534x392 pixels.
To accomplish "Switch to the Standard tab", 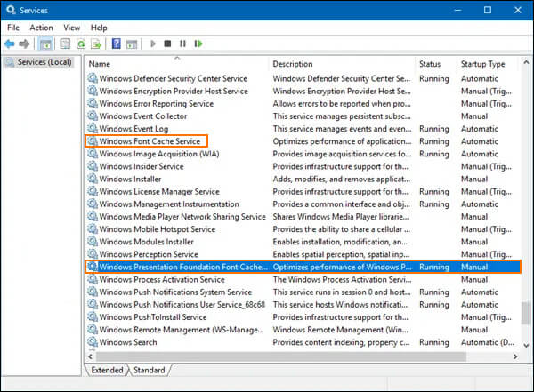I will click(x=150, y=370).
